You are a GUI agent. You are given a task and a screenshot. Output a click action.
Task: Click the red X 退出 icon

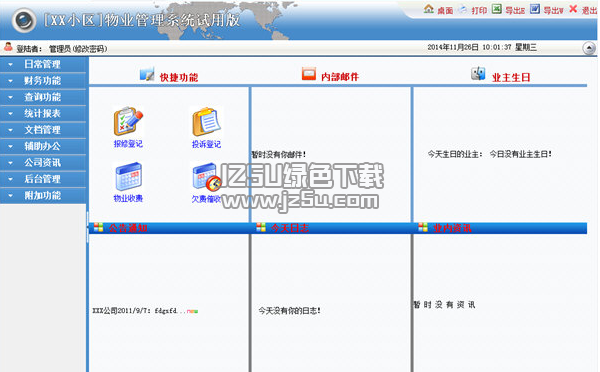[x=573, y=8]
